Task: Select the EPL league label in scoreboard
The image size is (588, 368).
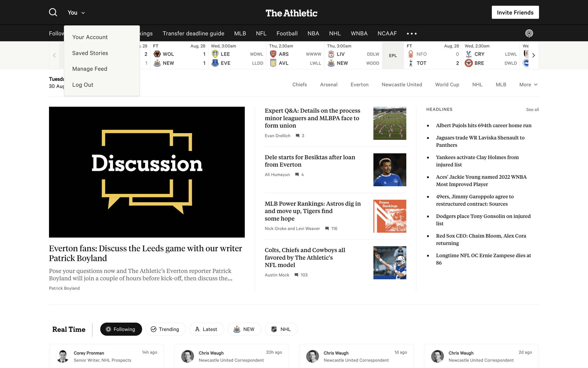Action: 393,56
